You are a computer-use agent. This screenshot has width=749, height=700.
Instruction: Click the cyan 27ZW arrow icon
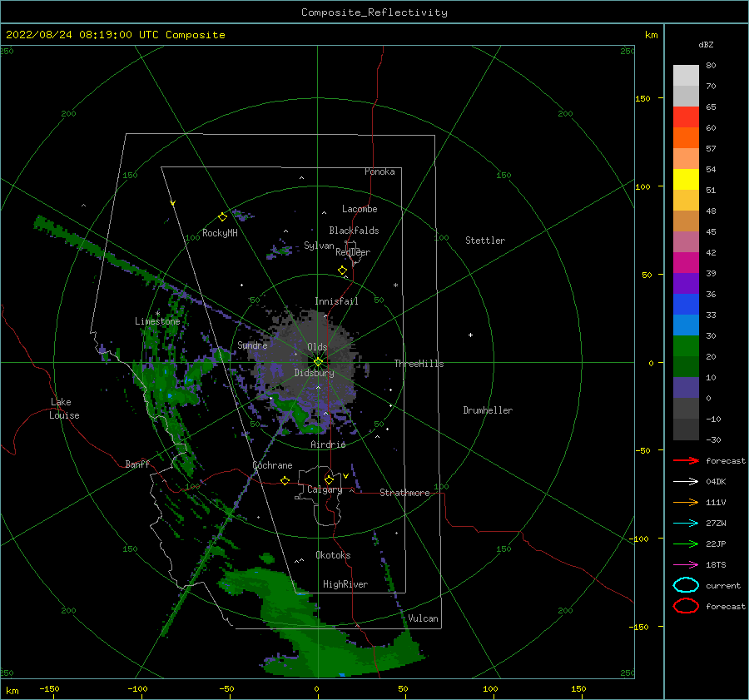(686, 524)
